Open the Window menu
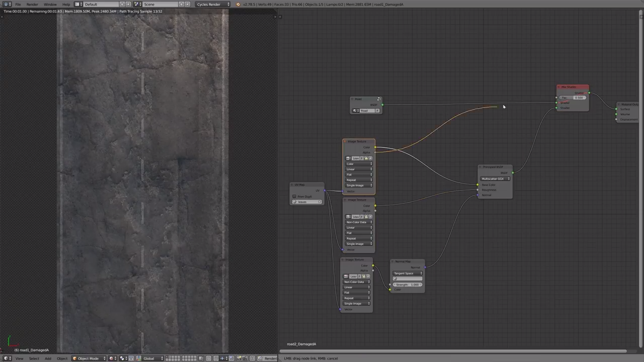 (x=50, y=4)
